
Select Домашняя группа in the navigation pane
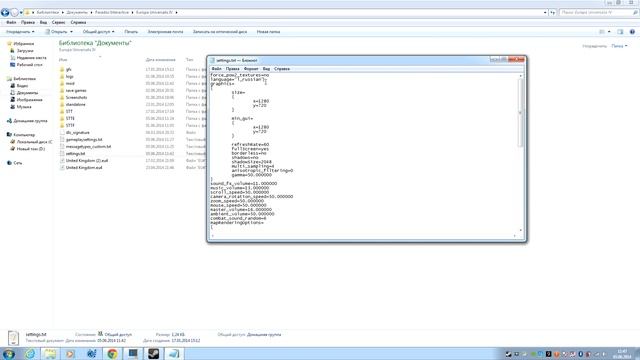click(30, 121)
